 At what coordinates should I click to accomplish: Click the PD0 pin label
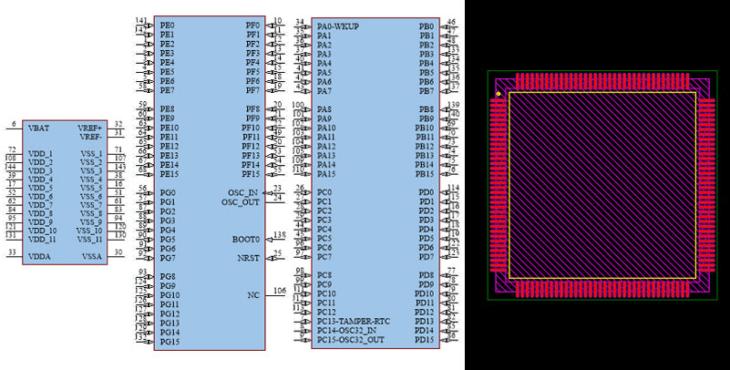point(426,192)
